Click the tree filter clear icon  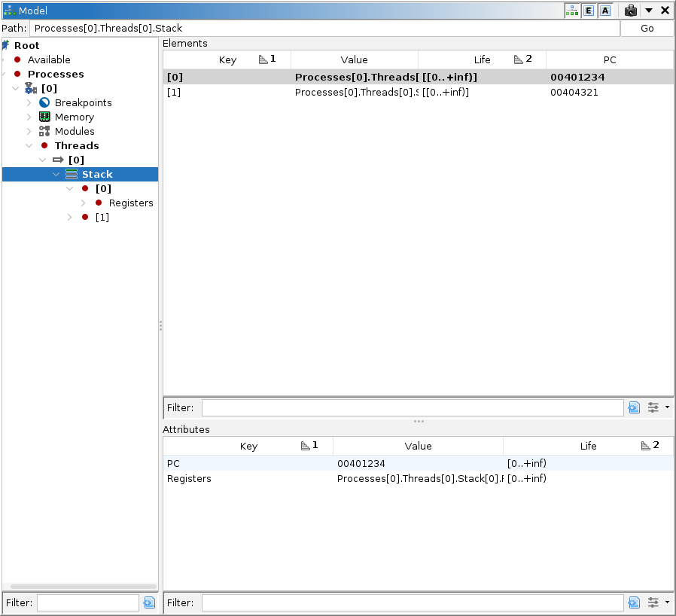[x=149, y=602]
